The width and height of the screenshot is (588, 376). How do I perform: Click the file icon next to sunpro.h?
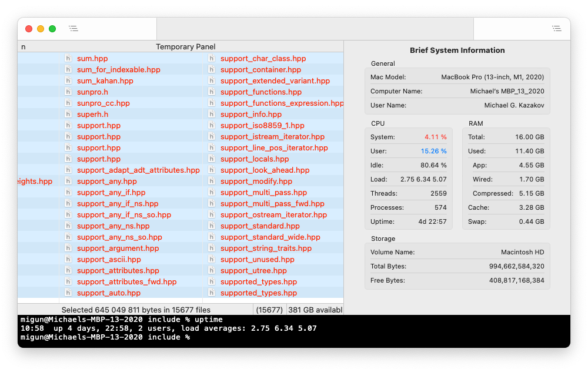click(68, 92)
